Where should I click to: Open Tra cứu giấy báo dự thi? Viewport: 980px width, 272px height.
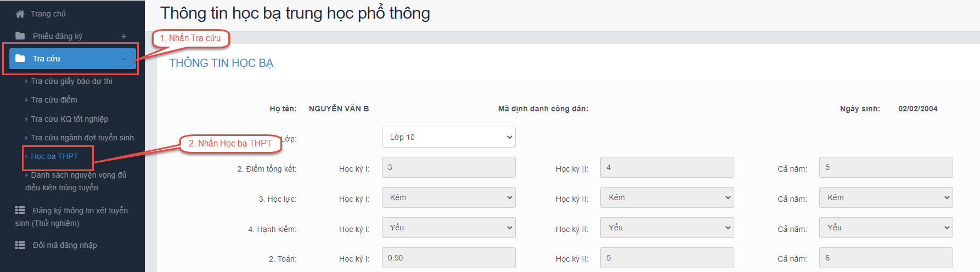[71, 81]
